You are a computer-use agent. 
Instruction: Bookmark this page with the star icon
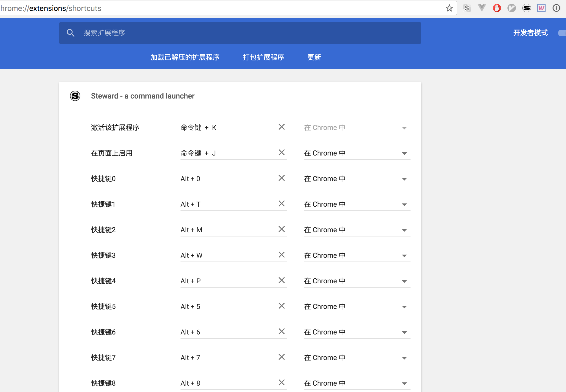(449, 8)
